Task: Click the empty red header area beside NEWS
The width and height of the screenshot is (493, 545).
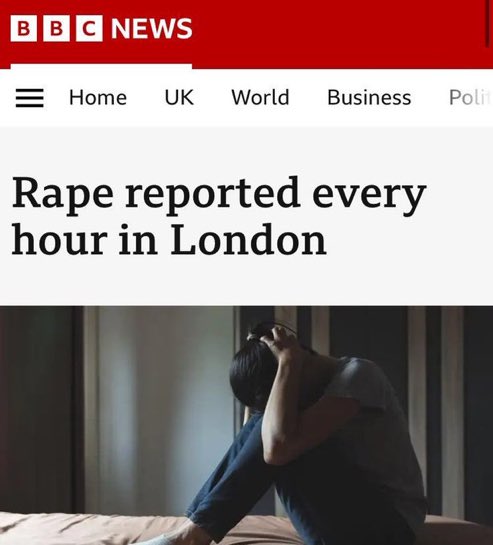Action: [337, 31]
